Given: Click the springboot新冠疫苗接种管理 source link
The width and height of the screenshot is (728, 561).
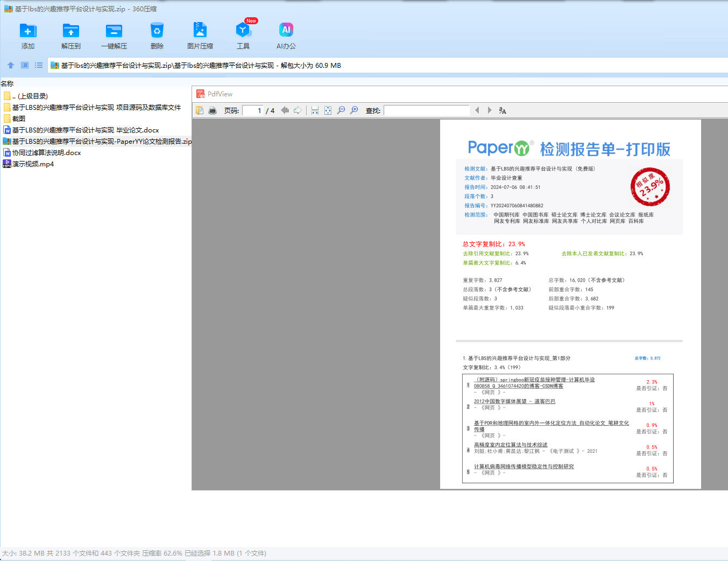Looking at the screenshot, I should click(x=534, y=383).
